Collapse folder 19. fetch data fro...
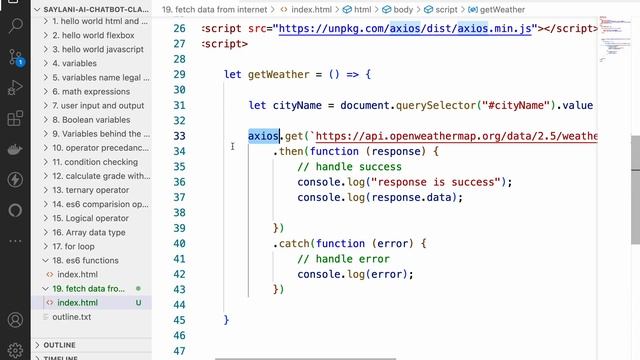 pos(45,289)
